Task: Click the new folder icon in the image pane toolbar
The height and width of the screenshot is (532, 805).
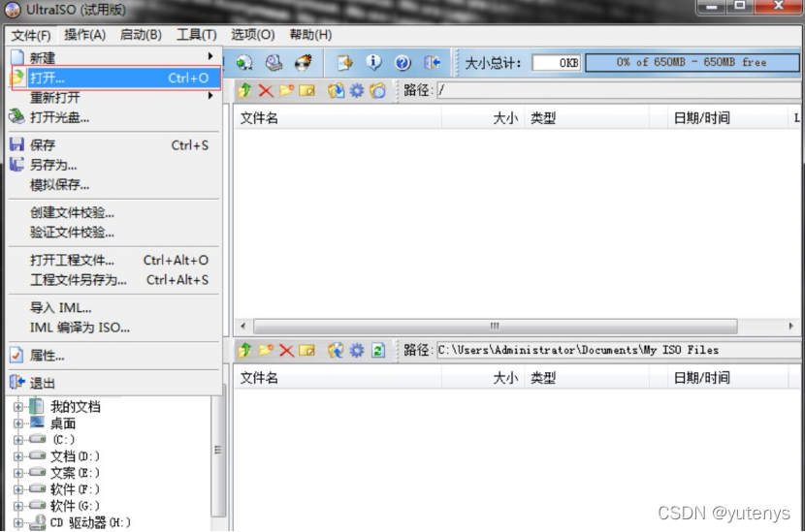Action: [286, 91]
